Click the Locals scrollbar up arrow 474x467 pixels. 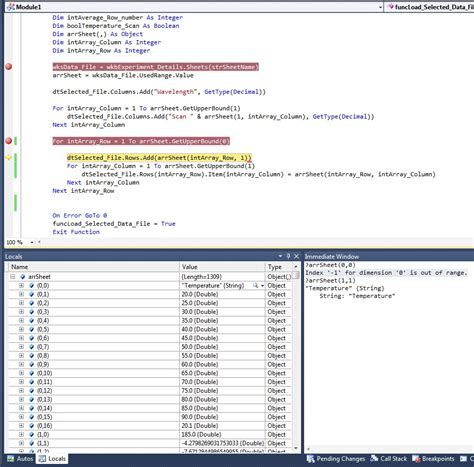tap(295, 267)
